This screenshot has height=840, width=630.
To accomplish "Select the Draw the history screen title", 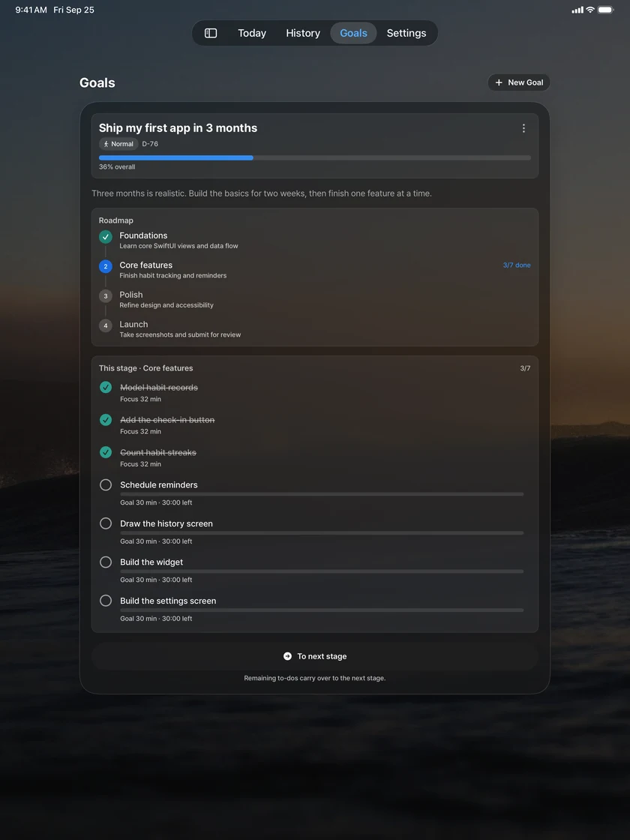I will [x=166, y=523].
